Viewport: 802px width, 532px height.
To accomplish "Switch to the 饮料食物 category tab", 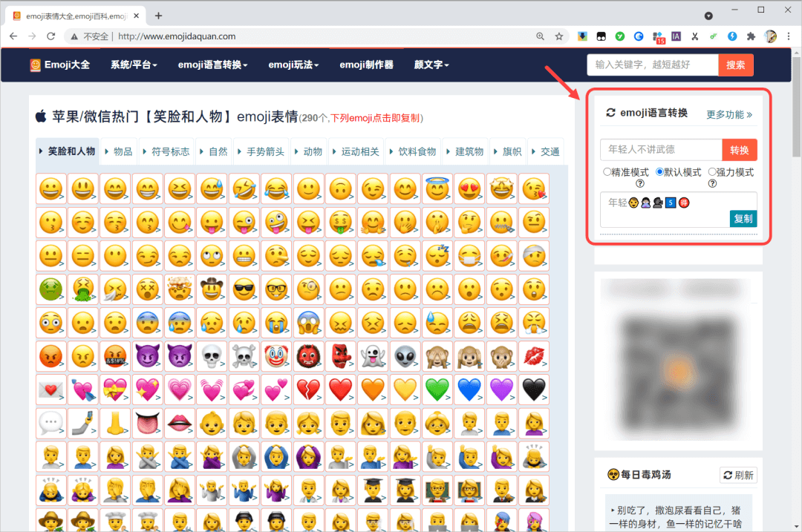I will [413, 152].
